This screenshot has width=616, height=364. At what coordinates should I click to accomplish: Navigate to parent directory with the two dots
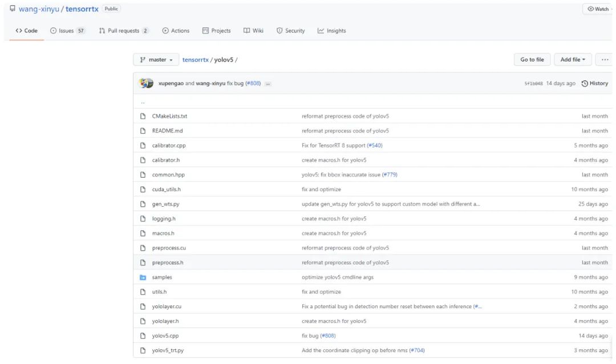point(143,102)
